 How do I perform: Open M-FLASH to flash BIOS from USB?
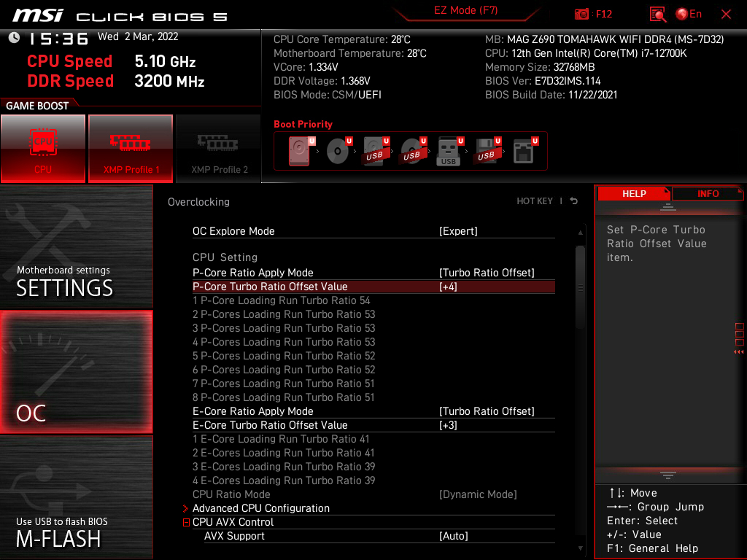click(76, 497)
